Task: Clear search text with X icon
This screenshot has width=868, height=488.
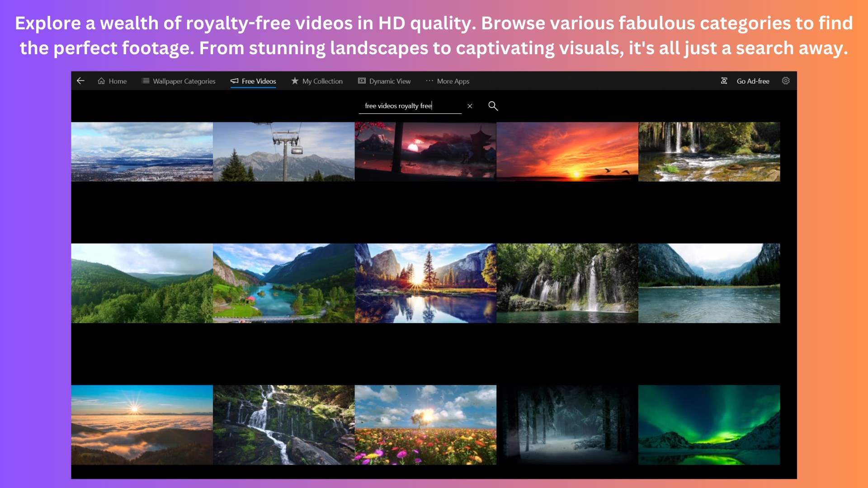Action: 470,106
